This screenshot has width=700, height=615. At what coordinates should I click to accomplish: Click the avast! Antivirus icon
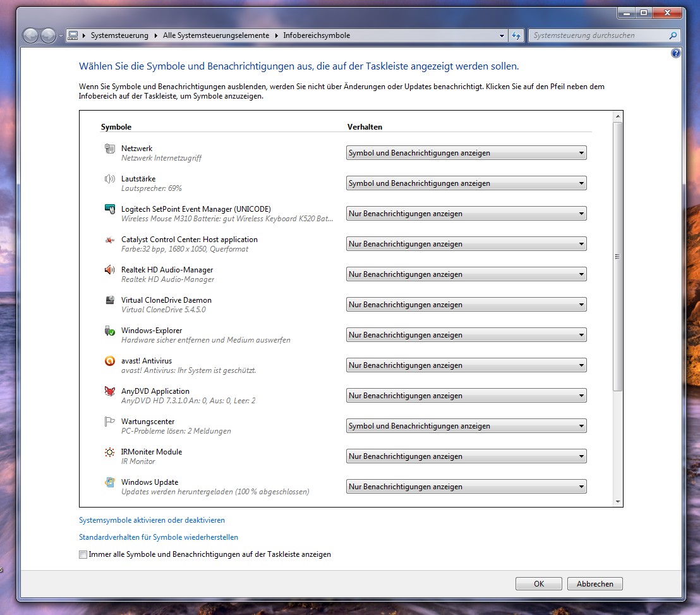coord(110,361)
